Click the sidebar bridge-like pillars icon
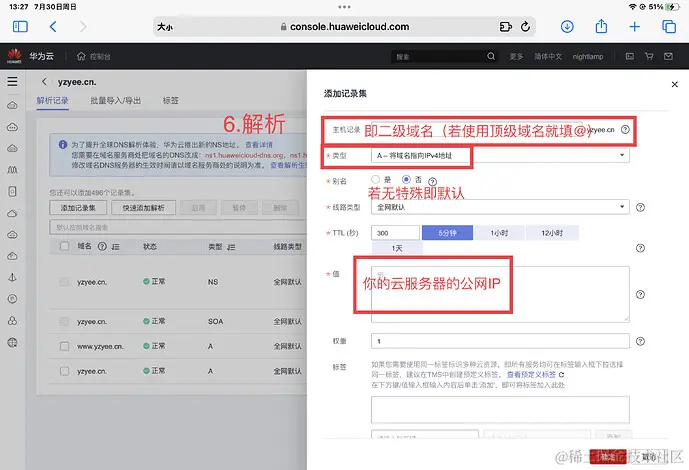The width and height of the screenshot is (689, 470). tap(12, 170)
